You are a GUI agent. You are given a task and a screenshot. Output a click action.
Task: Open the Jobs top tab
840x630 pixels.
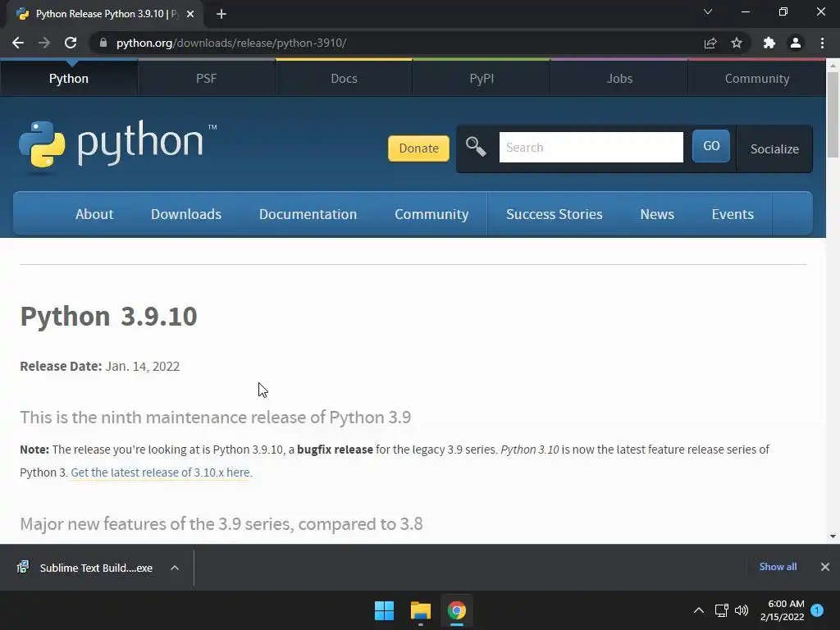[x=619, y=79]
